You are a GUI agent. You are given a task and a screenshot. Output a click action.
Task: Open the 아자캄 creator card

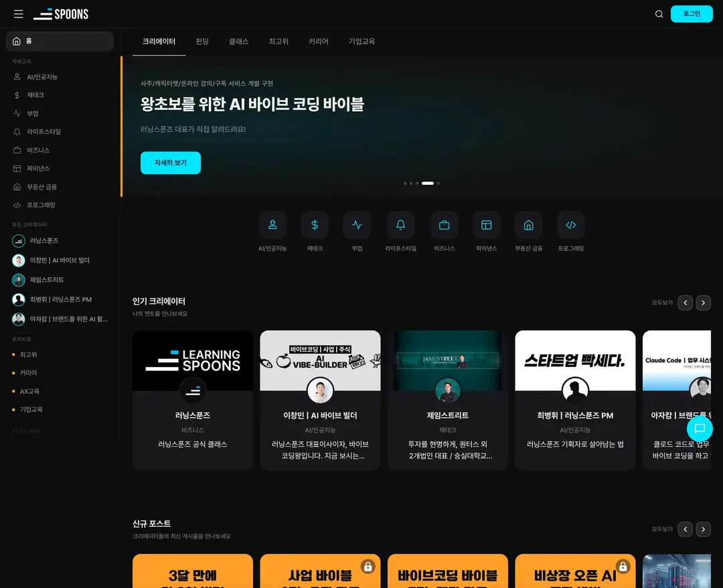click(677, 400)
